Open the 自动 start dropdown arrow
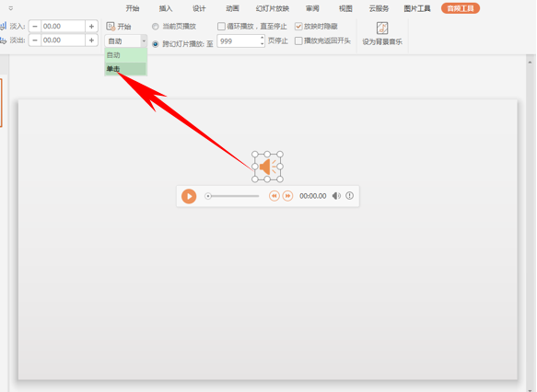Viewport: 537px width, 392px height. (x=144, y=41)
